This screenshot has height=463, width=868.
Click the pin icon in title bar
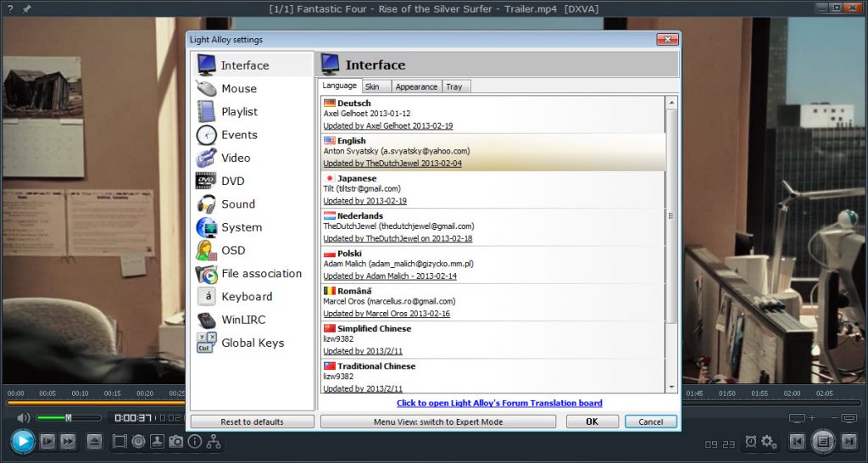point(26,8)
